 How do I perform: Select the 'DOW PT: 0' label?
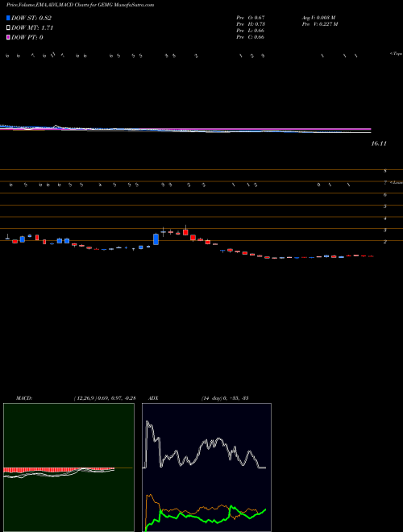point(27,37)
